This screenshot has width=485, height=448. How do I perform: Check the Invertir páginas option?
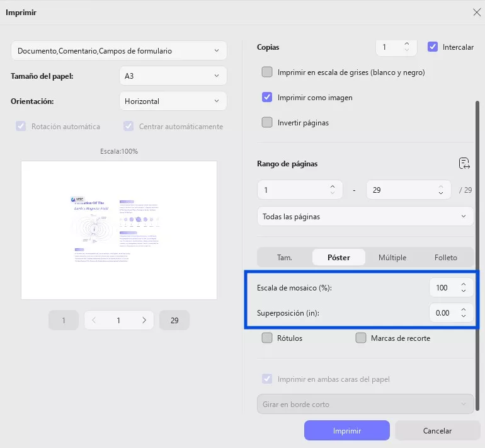267,122
